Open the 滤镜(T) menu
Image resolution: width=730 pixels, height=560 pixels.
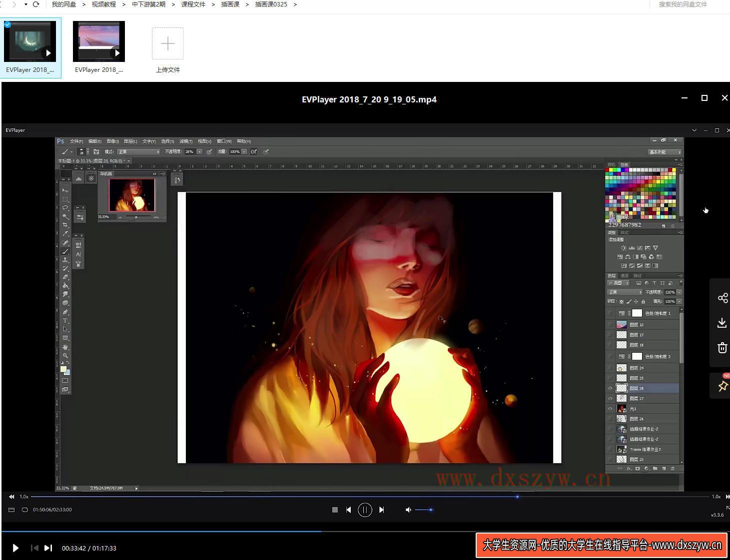click(186, 141)
